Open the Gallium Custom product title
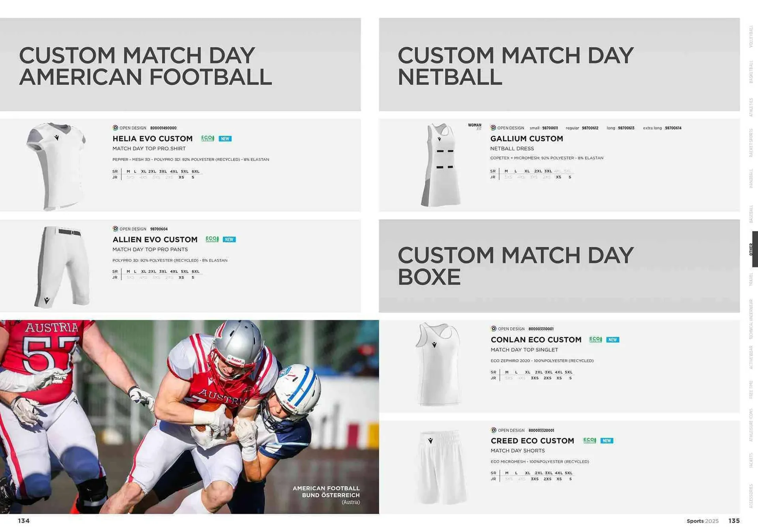758x532 pixels. (x=527, y=139)
